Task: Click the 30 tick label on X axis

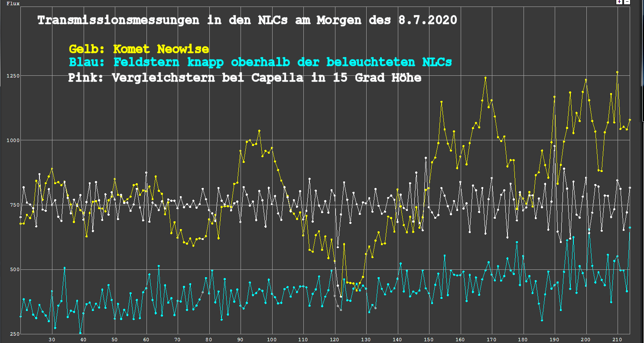Action: (x=52, y=340)
